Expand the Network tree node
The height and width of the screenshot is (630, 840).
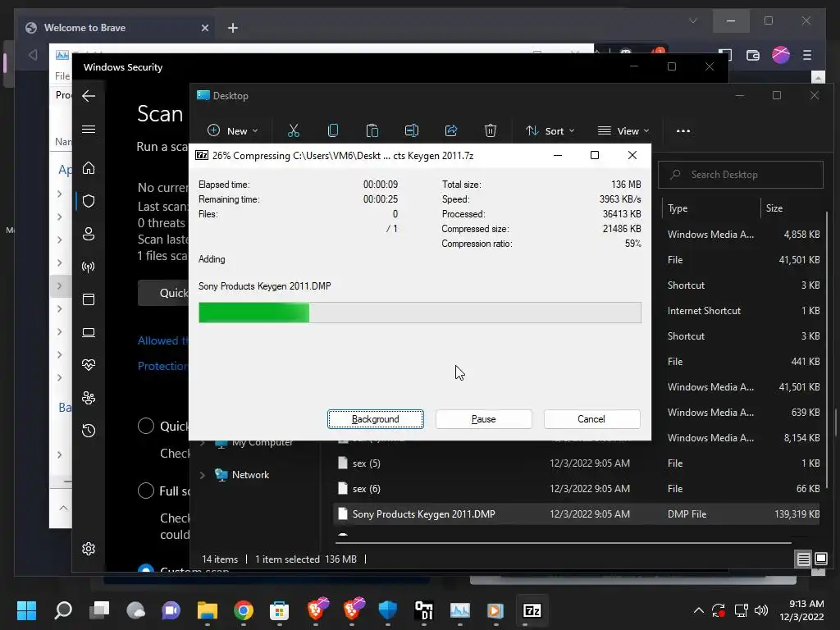[x=203, y=475]
